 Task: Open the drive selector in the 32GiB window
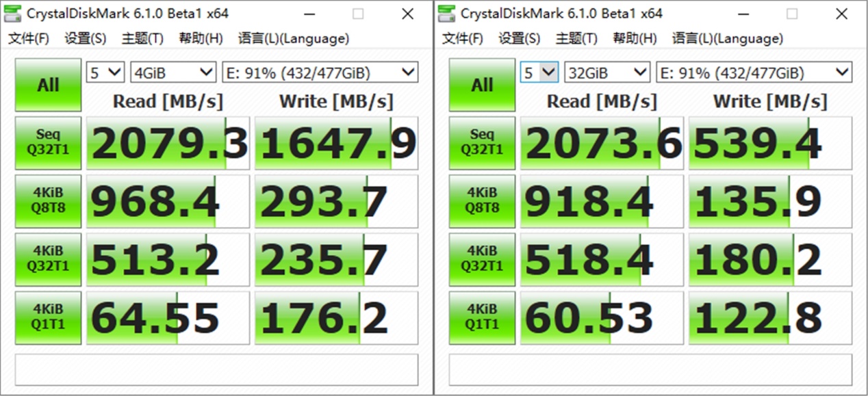point(754,72)
